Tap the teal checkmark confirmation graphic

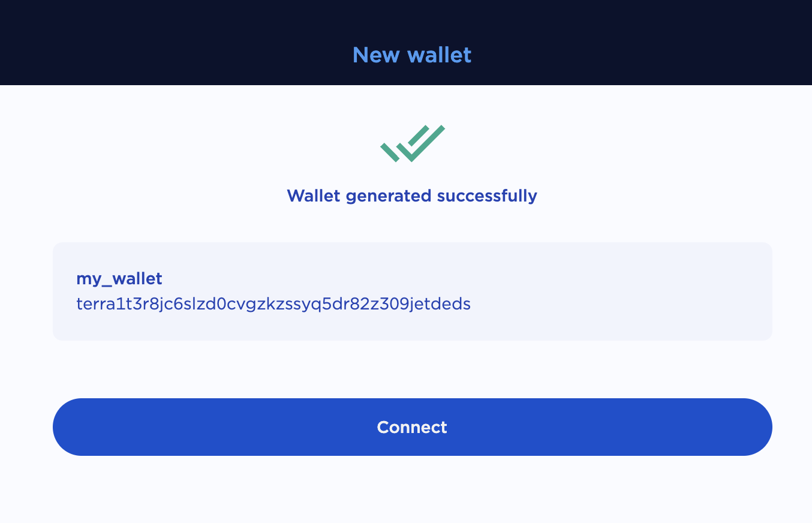(412, 143)
